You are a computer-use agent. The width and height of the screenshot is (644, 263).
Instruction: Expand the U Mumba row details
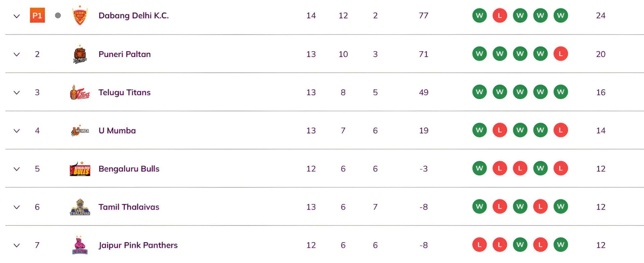click(16, 131)
